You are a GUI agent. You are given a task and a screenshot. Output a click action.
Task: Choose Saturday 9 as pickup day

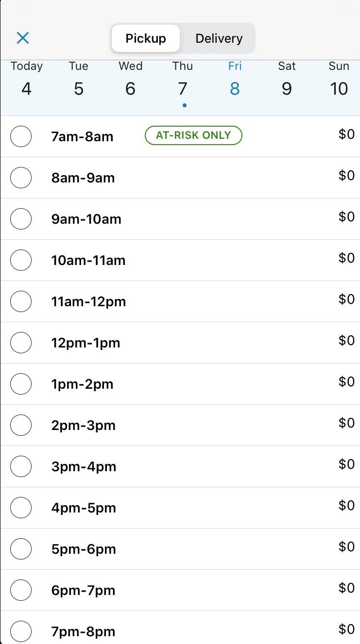tap(287, 80)
